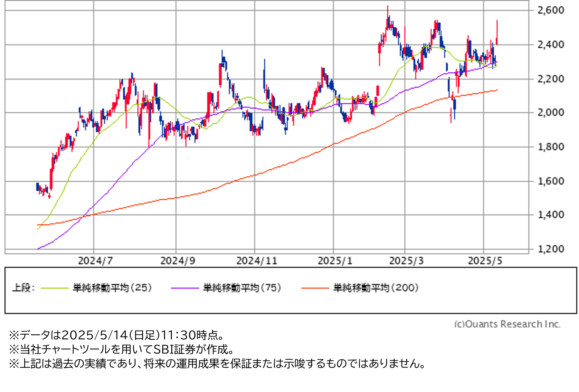Click the 1,200 price axis label

click(x=551, y=249)
